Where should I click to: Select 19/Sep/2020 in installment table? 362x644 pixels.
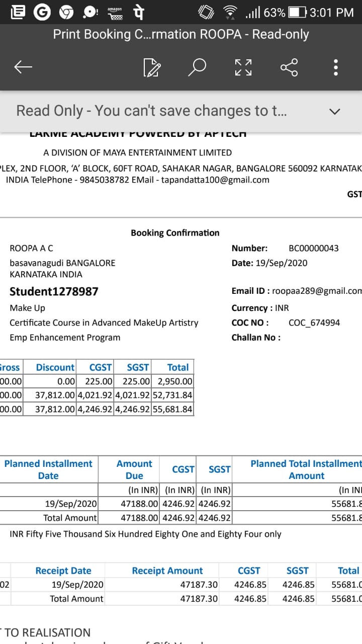[x=71, y=503]
